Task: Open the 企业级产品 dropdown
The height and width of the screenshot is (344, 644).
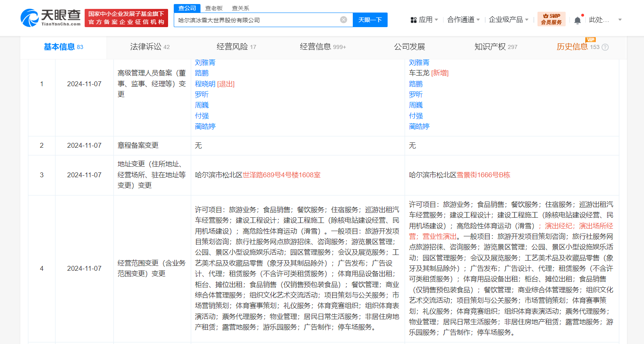Action: point(508,20)
